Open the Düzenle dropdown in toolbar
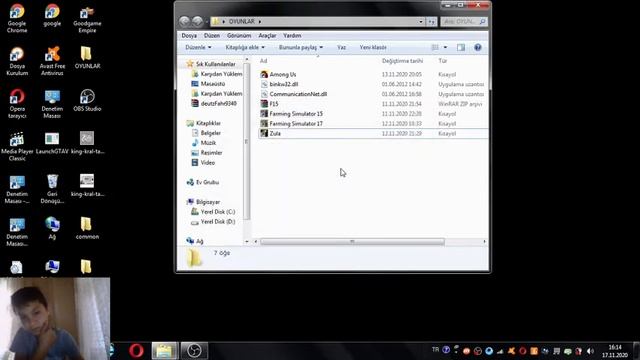This screenshot has height=360, width=640. pyautogui.click(x=198, y=47)
